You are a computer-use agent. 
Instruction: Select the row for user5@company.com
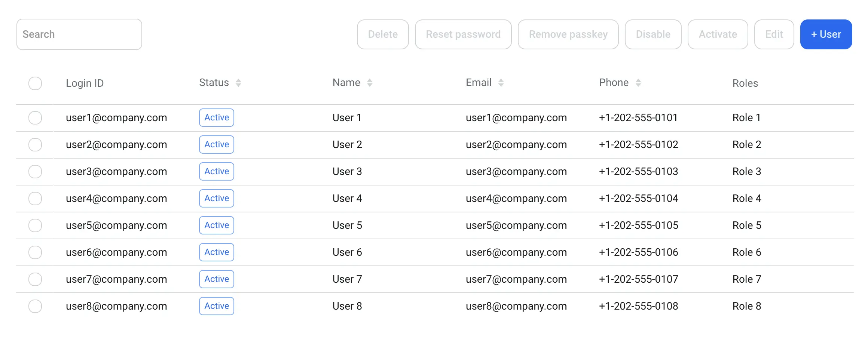coord(35,225)
